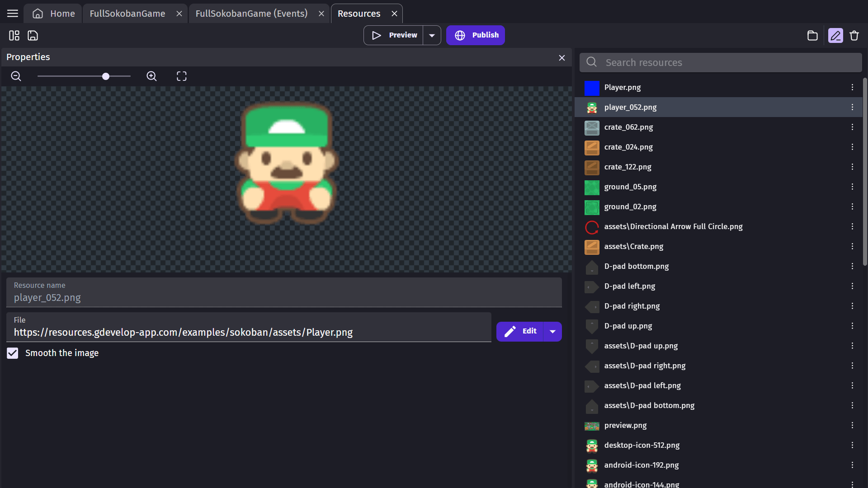This screenshot has width=868, height=488.
Task: Open the main hamburger menu
Action: click(13, 14)
